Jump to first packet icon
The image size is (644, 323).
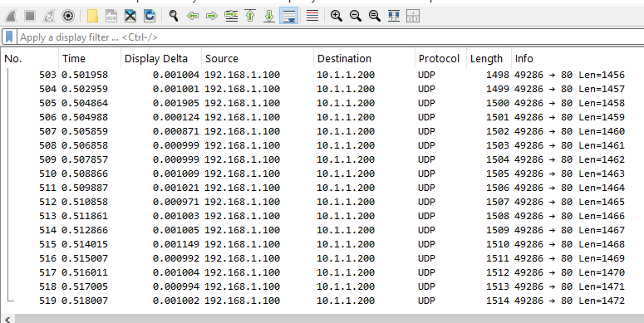coord(250,16)
